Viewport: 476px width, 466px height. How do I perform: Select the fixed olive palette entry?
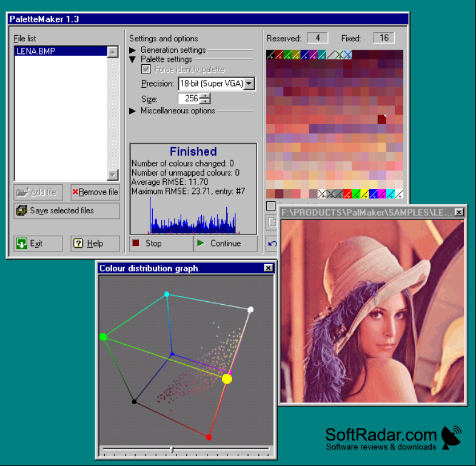click(296, 55)
